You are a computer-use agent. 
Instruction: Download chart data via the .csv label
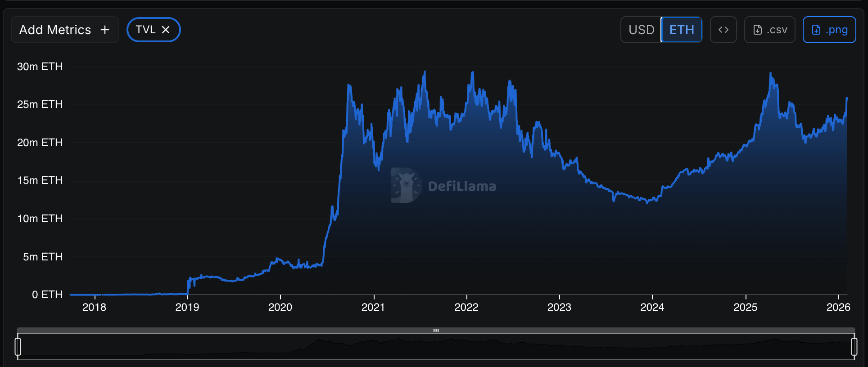click(x=777, y=30)
